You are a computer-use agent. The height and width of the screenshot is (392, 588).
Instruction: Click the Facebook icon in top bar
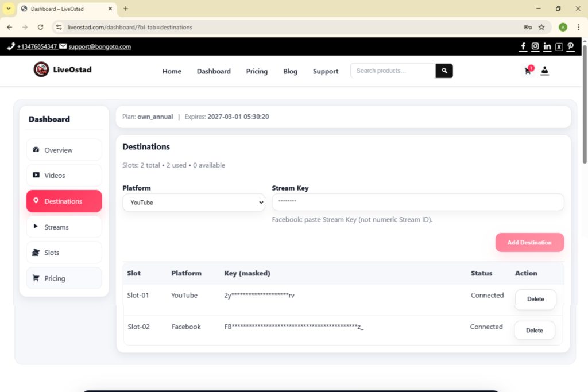(x=523, y=46)
